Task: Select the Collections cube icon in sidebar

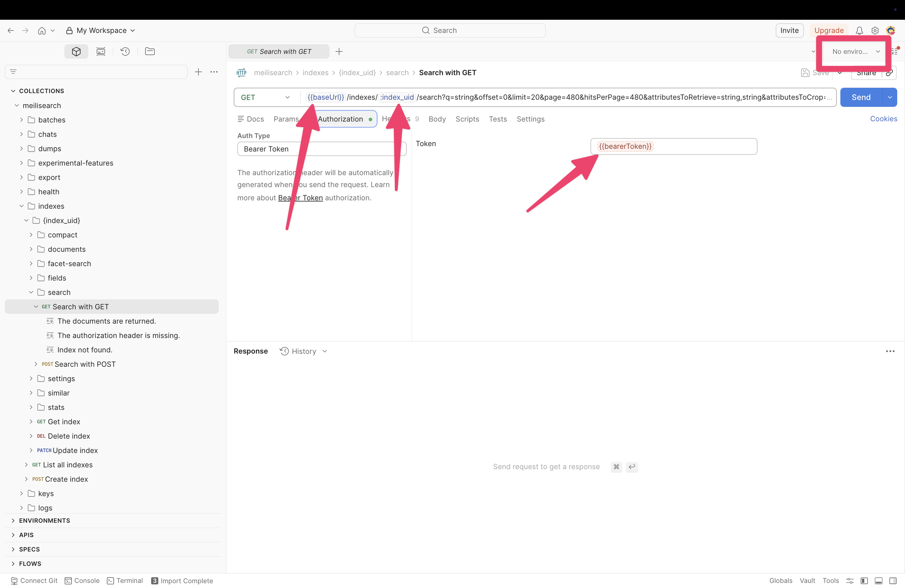Action: pyautogui.click(x=76, y=51)
